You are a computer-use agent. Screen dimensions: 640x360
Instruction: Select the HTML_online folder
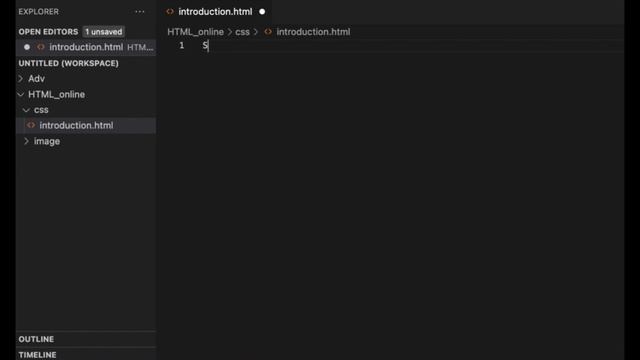(x=57, y=95)
